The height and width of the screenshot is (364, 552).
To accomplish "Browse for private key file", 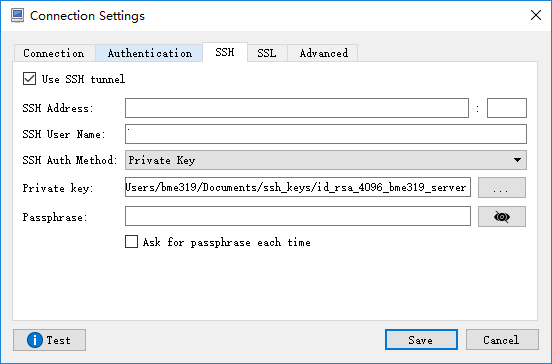I will (x=502, y=188).
